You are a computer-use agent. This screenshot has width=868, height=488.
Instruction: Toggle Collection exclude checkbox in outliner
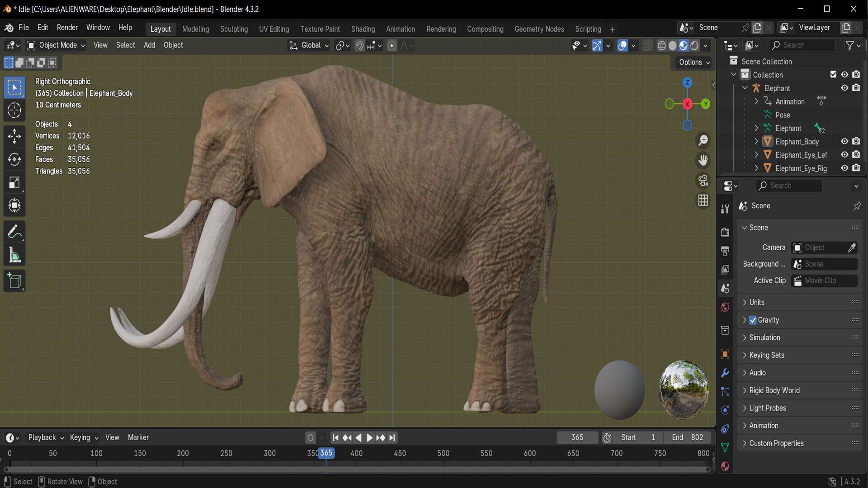tap(833, 75)
